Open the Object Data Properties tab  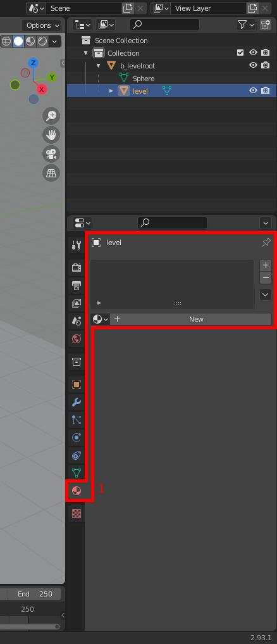(77, 473)
